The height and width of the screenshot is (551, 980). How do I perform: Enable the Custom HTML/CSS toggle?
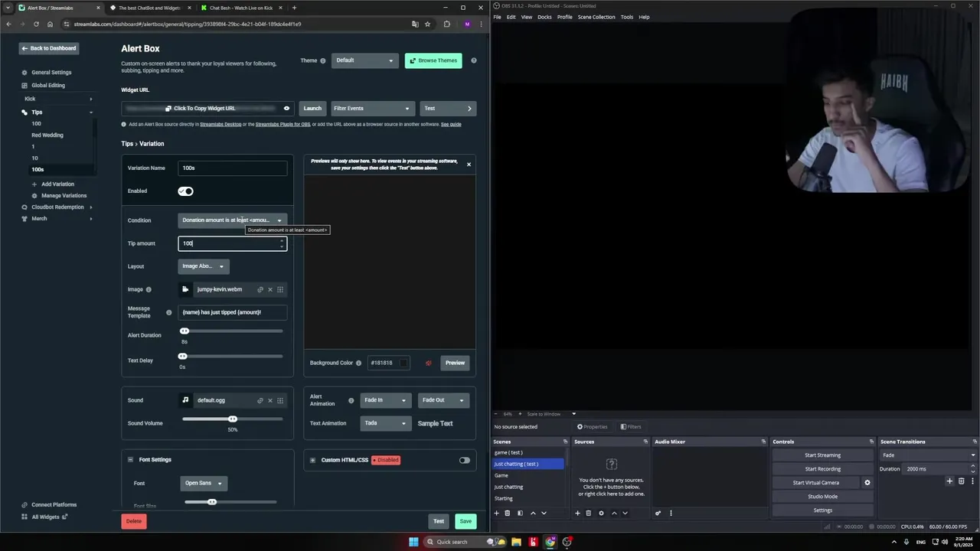(464, 460)
